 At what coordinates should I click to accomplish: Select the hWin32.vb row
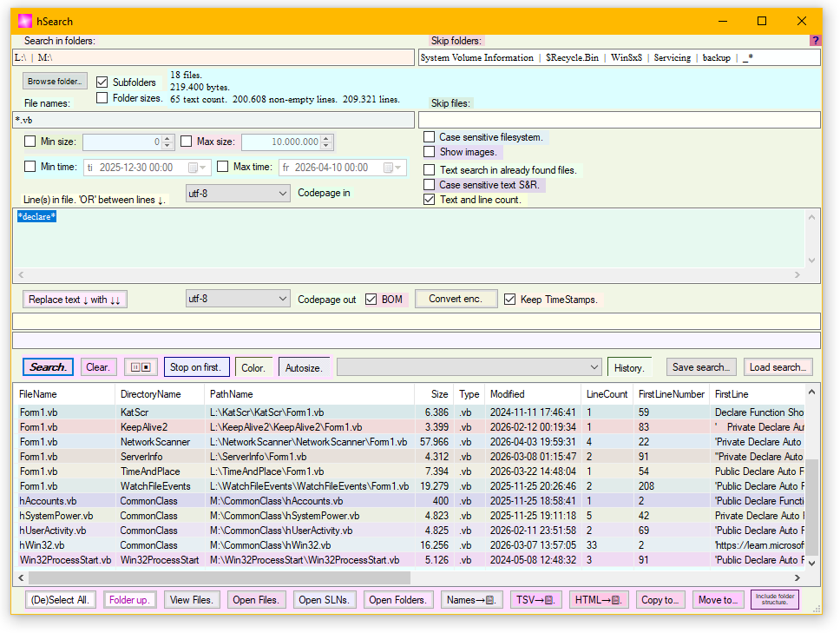(x=410, y=545)
